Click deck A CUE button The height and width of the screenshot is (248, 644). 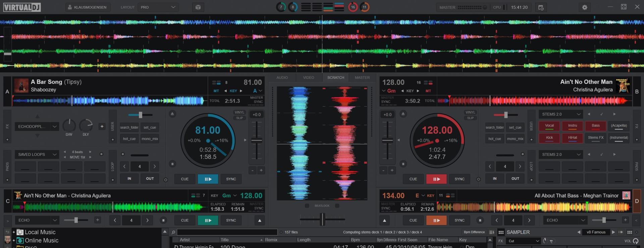tap(185, 179)
